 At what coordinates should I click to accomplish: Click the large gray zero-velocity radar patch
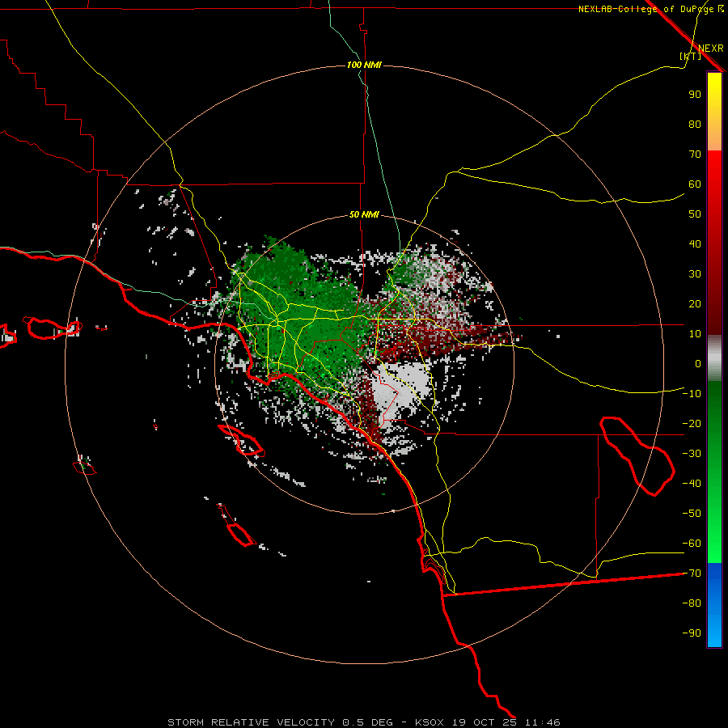coord(400,387)
